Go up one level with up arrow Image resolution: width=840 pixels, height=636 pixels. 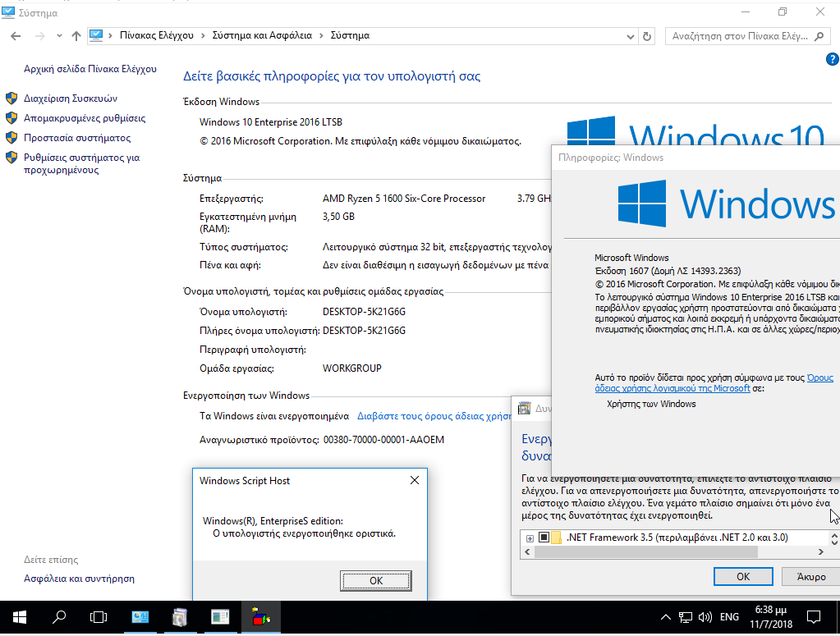coord(76,36)
